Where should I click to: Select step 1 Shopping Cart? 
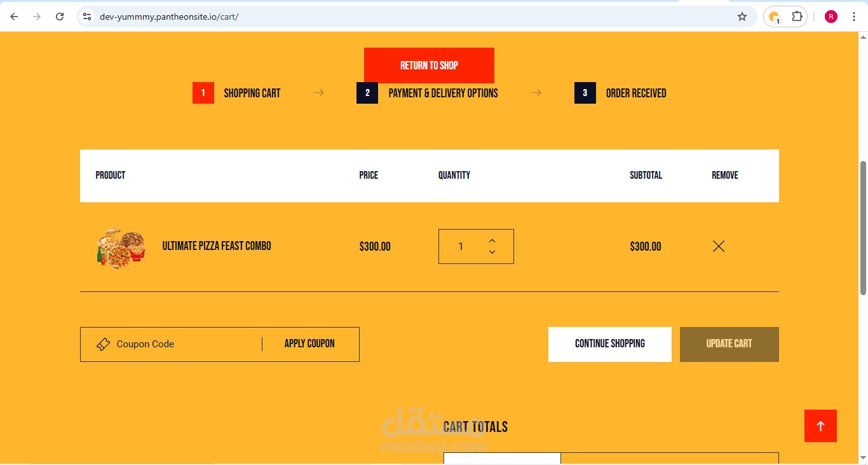[236, 93]
